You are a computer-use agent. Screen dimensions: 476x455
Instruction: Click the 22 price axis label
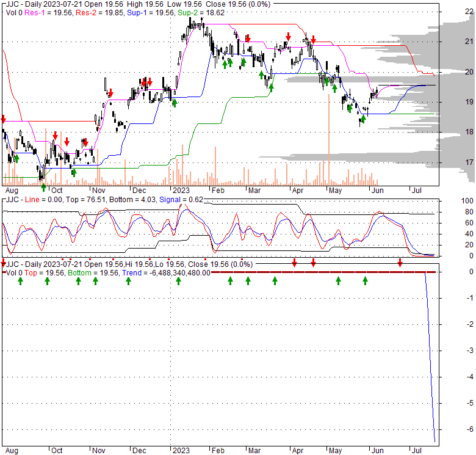(x=469, y=12)
